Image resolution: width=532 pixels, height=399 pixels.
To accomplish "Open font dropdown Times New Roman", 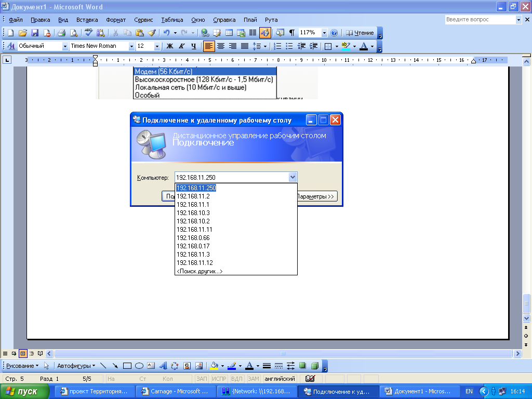I will coord(131,46).
